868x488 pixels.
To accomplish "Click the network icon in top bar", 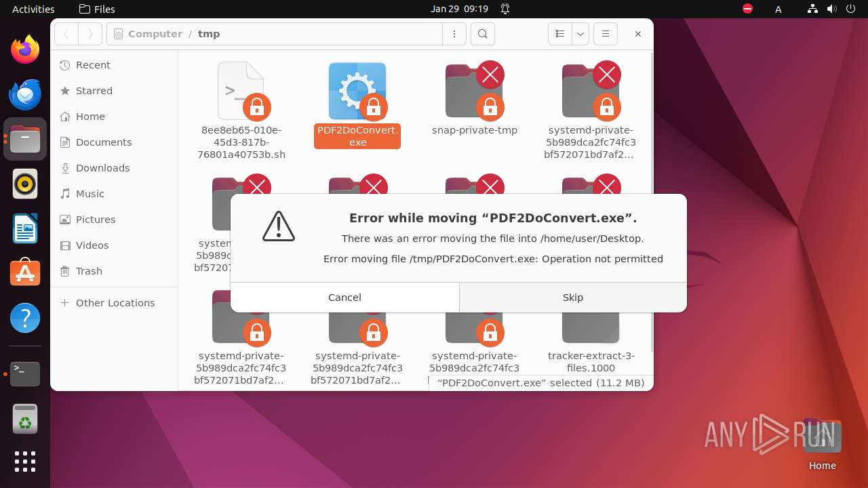I will point(812,9).
